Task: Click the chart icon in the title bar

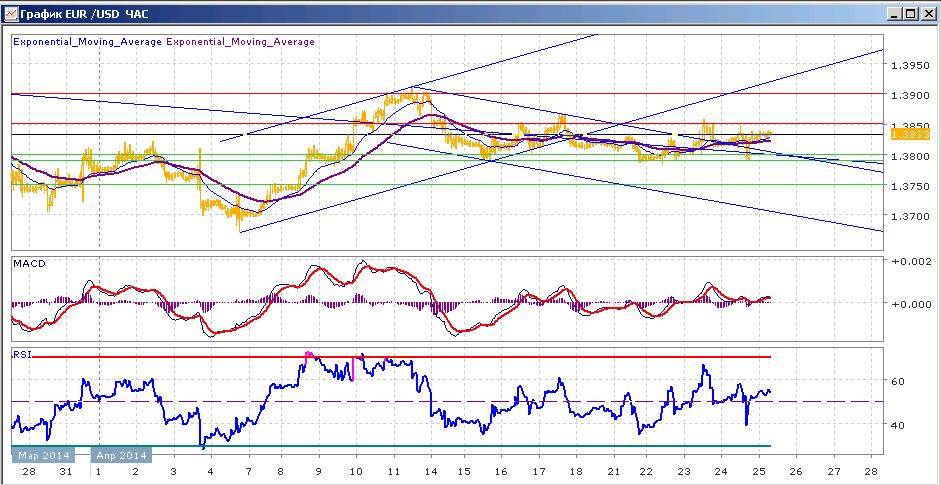Action: (10, 14)
